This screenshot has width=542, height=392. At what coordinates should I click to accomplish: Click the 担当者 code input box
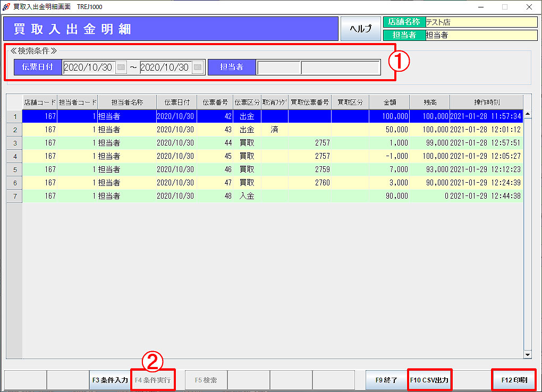[x=278, y=67]
